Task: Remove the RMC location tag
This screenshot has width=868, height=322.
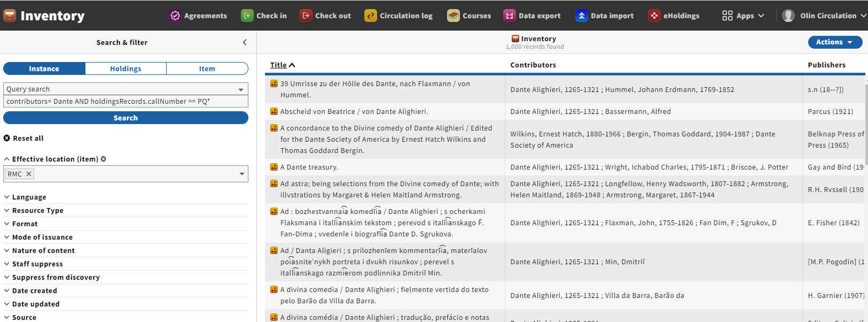Action: point(29,174)
